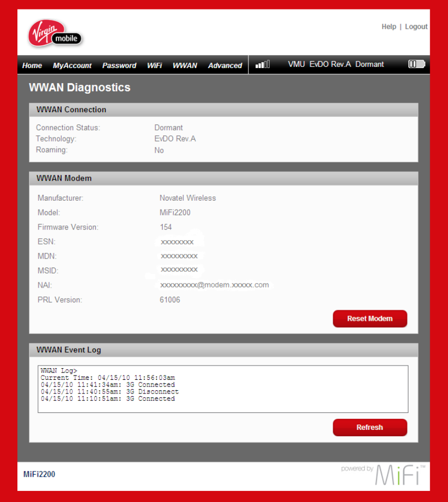Select the PRL Version value 61006
This screenshot has height=502, width=448.
[170, 300]
